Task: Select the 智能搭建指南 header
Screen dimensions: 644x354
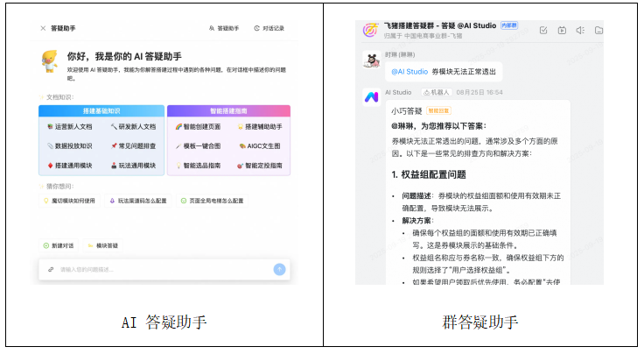Action: (228, 111)
